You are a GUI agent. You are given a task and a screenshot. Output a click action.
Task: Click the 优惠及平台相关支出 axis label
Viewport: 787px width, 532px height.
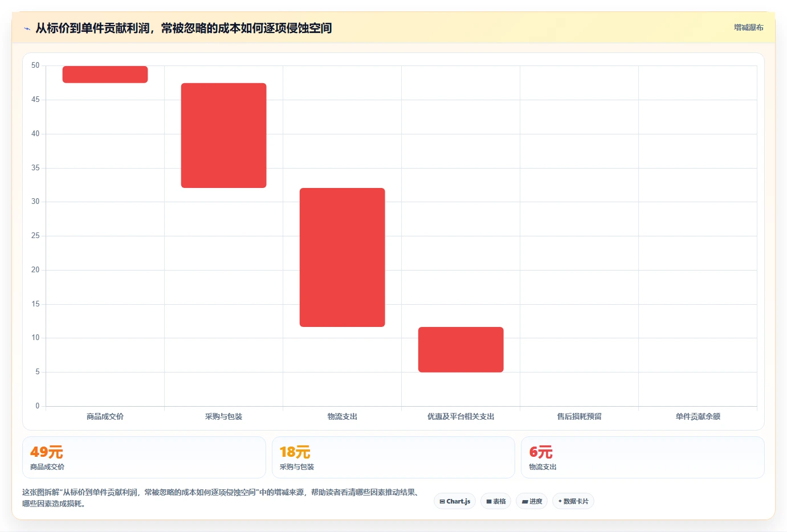pos(460,416)
